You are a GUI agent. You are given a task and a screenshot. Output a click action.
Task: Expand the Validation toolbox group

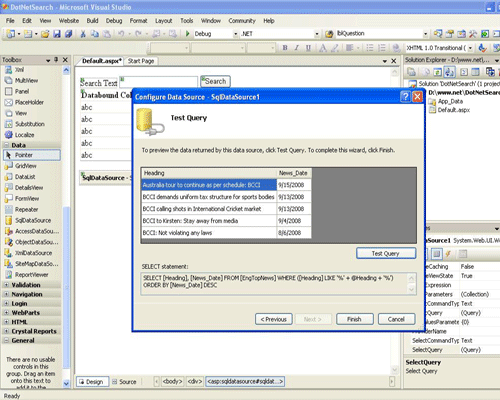coord(6,285)
